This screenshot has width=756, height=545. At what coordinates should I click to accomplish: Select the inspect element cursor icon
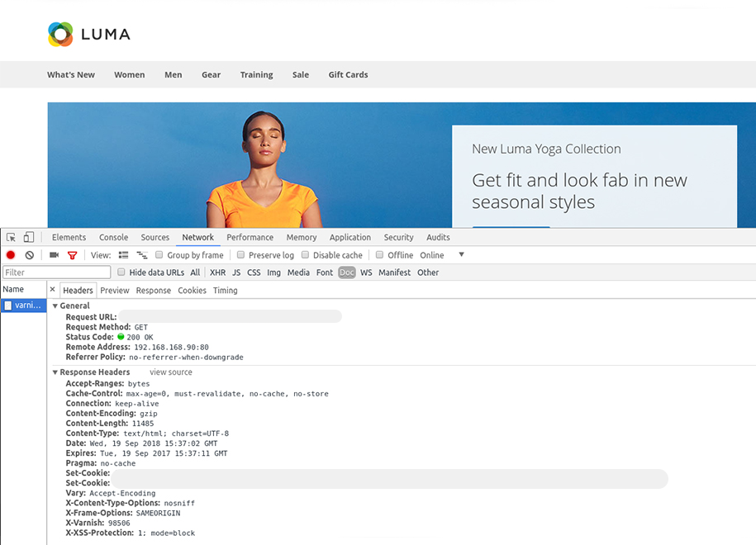tap(11, 237)
